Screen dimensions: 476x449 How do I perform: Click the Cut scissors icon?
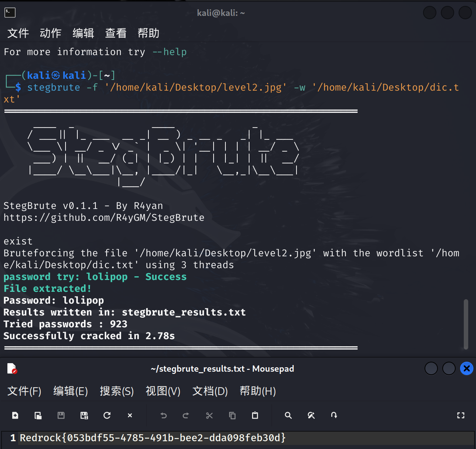pos(209,415)
